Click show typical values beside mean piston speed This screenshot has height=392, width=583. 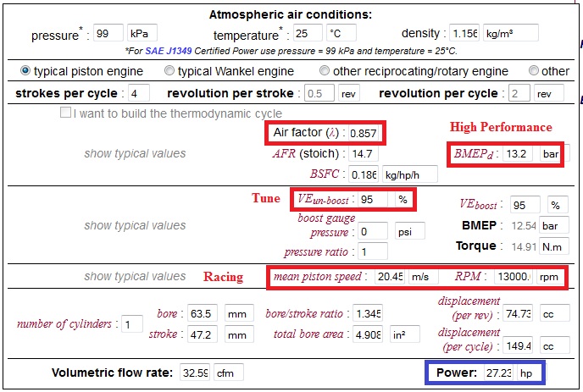(x=135, y=276)
